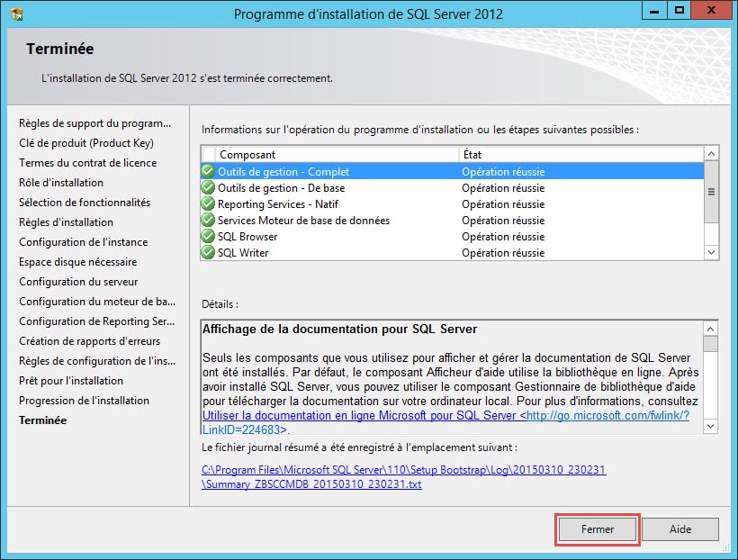This screenshot has width=738, height=560.
Task: Click green check icon for Services Moteur de base de données
Action: 208,220
